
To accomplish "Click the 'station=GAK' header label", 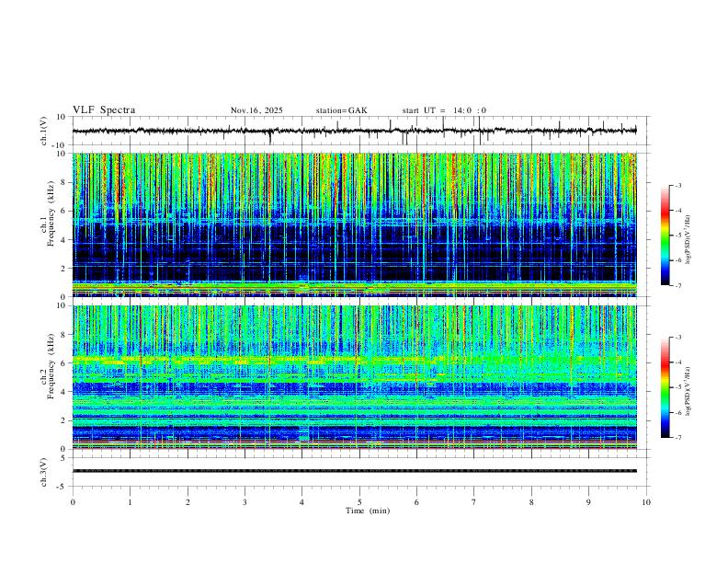I will click(x=341, y=110).
